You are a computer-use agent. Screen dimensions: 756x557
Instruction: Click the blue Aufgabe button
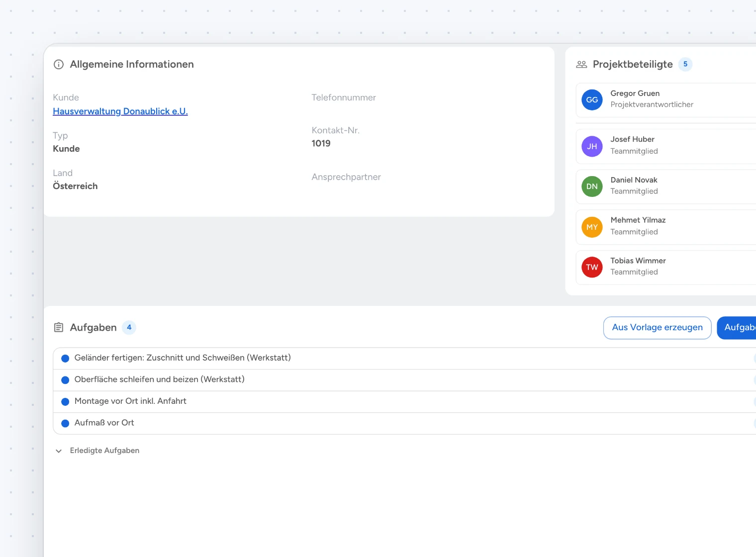[737, 328]
